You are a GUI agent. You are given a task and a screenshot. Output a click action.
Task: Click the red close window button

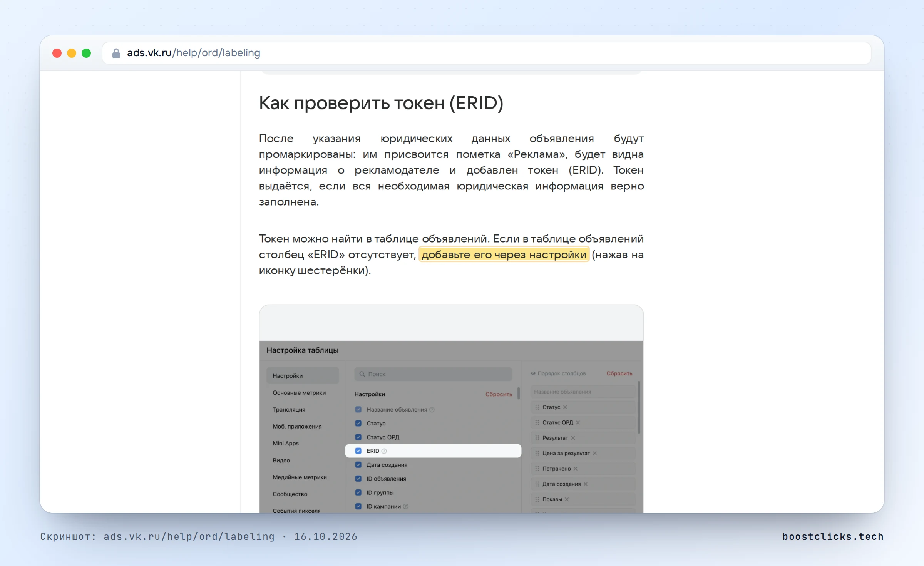click(57, 53)
